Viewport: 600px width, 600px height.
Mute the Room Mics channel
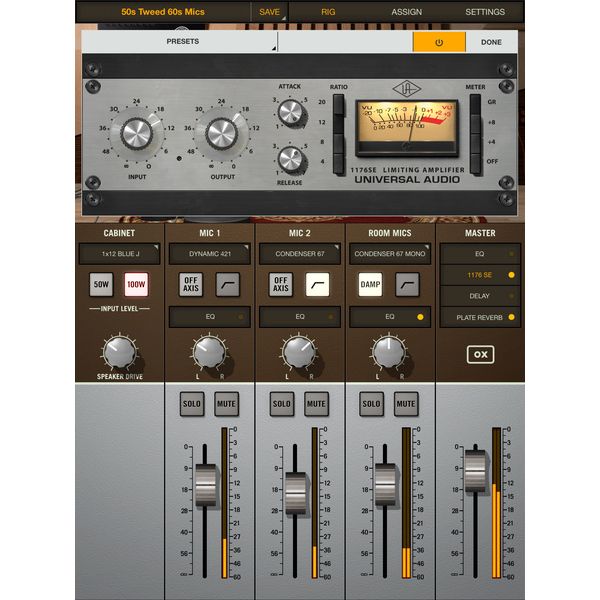[x=406, y=404]
